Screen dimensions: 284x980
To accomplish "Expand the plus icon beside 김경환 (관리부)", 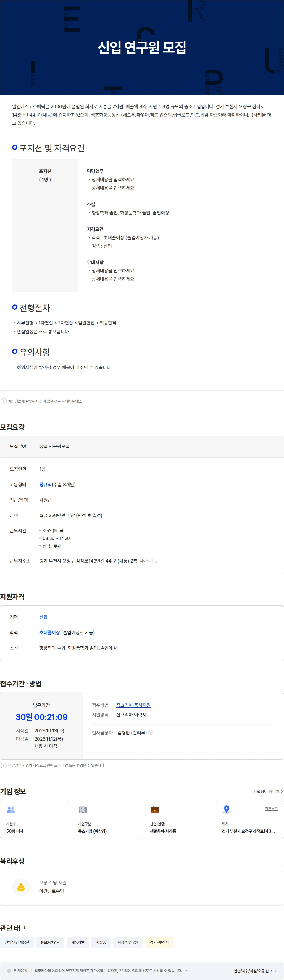I will coord(151,732).
